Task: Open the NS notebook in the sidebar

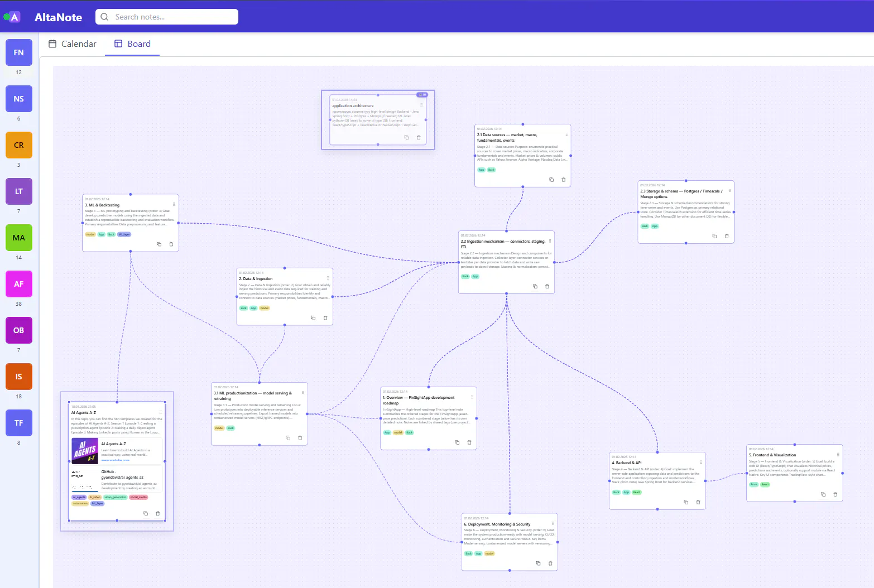Action: (19, 99)
